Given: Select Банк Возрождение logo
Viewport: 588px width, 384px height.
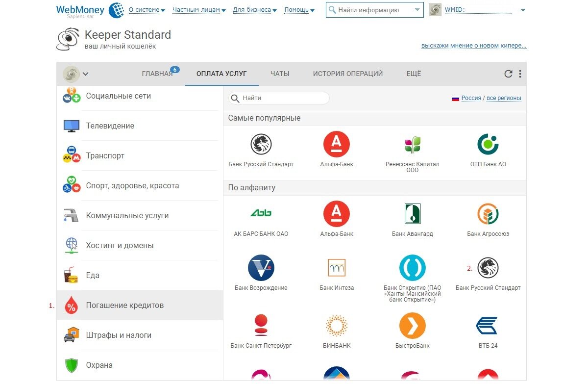Looking at the screenshot, I should coord(261,268).
